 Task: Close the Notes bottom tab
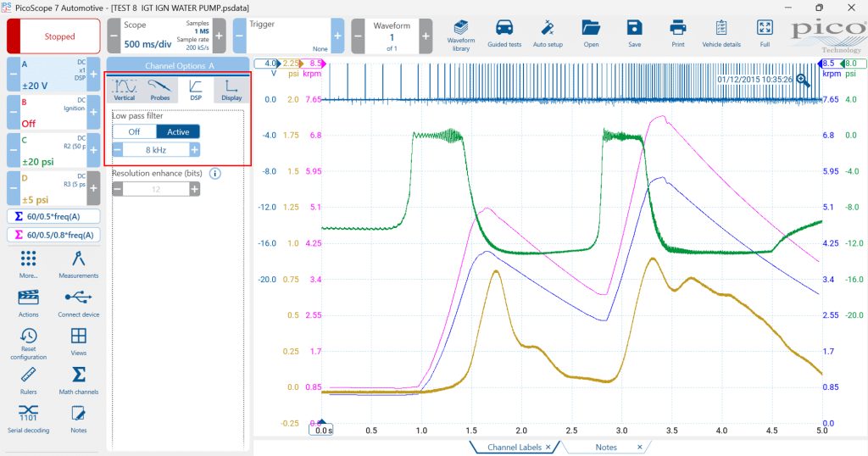pyautogui.click(x=639, y=448)
